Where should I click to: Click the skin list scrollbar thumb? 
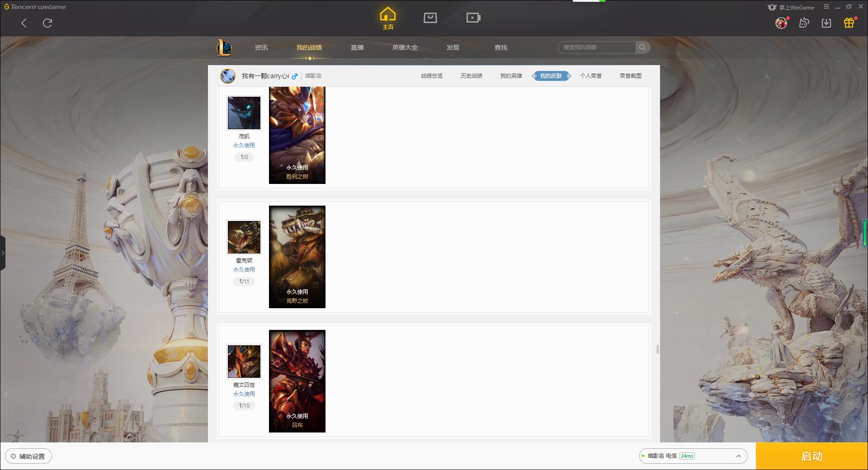(x=657, y=349)
